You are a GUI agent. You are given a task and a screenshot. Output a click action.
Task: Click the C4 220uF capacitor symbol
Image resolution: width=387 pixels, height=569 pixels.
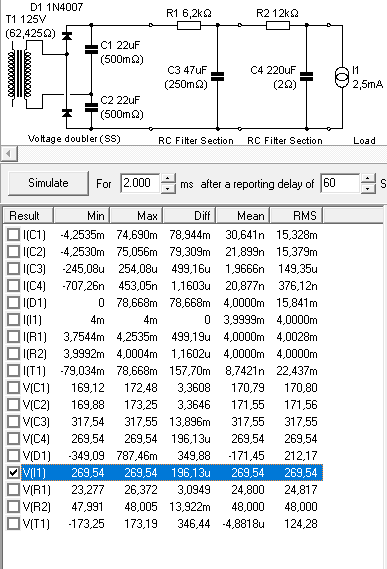coord(306,76)
